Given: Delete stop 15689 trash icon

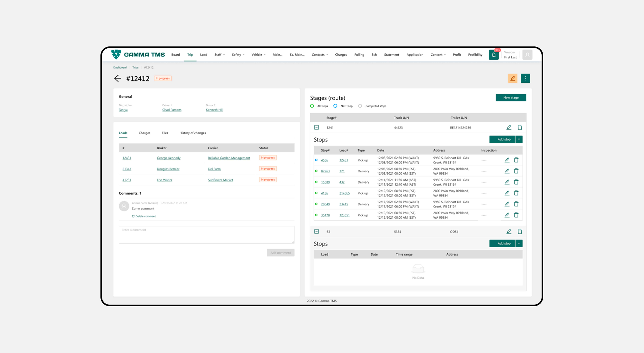Looking at the screenshot, I should 516,182.
